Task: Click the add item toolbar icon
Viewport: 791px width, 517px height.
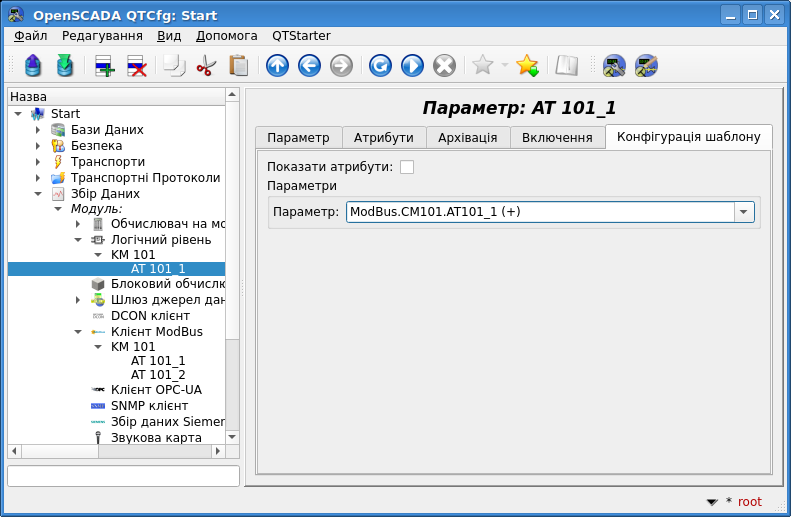Action: tap(105, 66)
